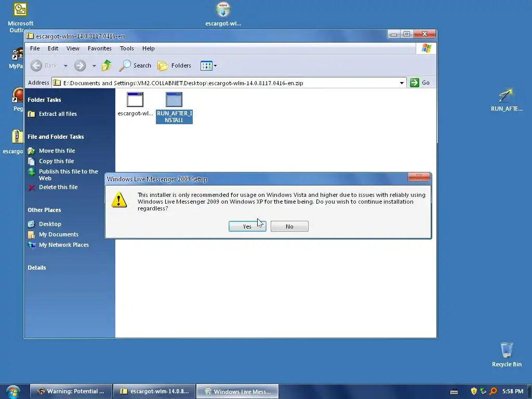Select the Peg desktop shortcut icon

pos(18,99)
